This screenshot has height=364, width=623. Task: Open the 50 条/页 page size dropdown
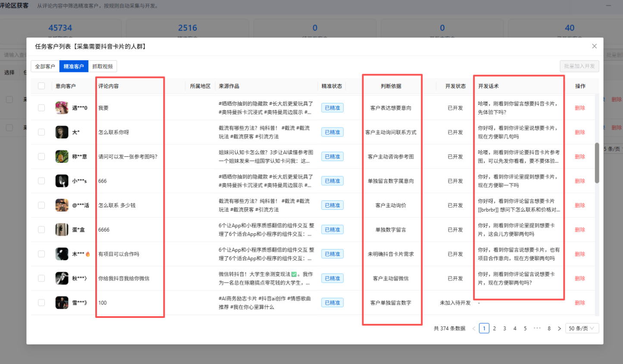[x=582, y=328]
